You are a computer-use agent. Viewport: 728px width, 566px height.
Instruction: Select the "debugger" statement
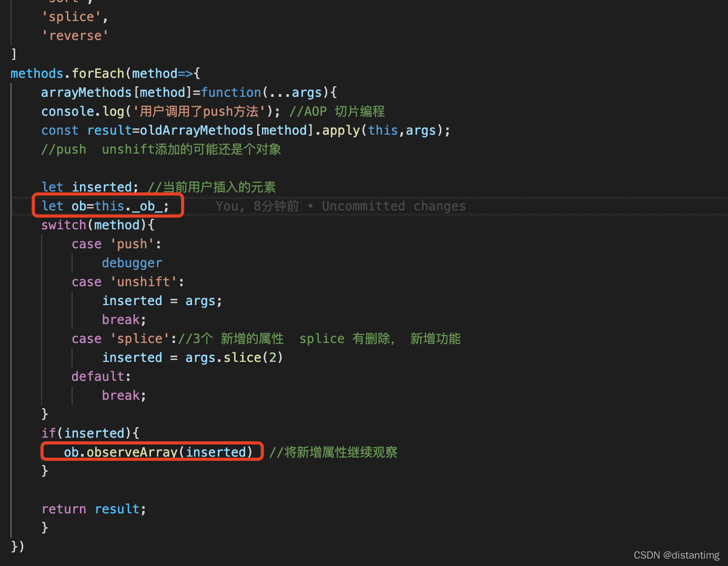click(132, 262)
